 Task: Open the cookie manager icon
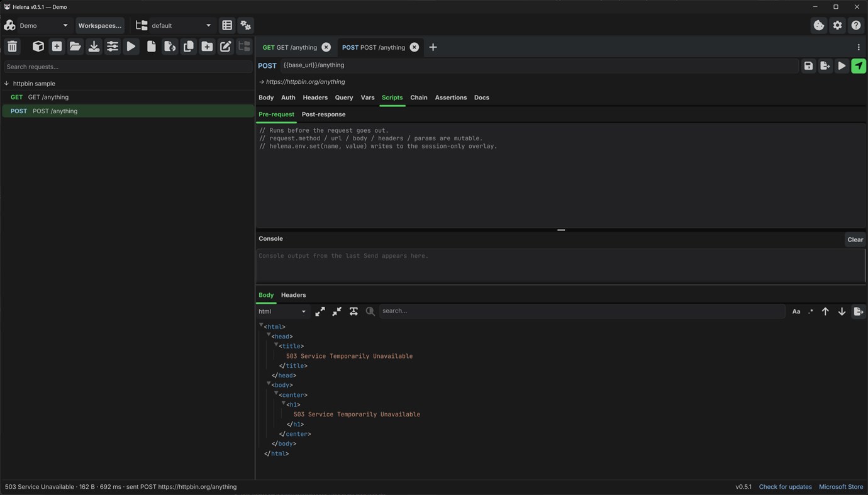tap(819, 25)
